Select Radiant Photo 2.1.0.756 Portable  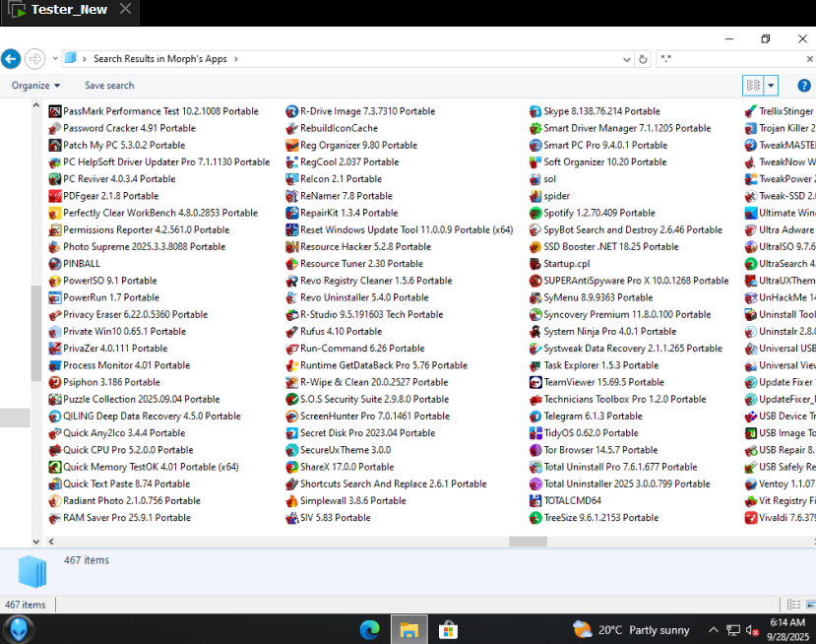click(x=124, y=501)
